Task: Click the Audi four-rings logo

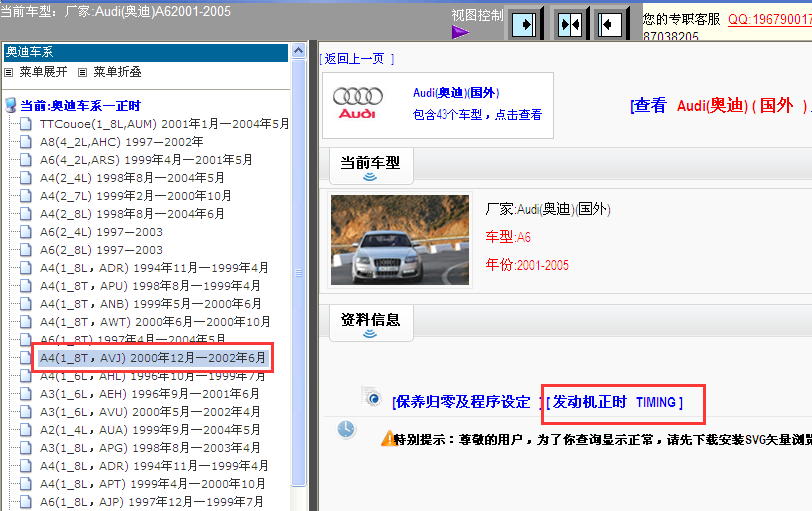Action: [357, 103]
